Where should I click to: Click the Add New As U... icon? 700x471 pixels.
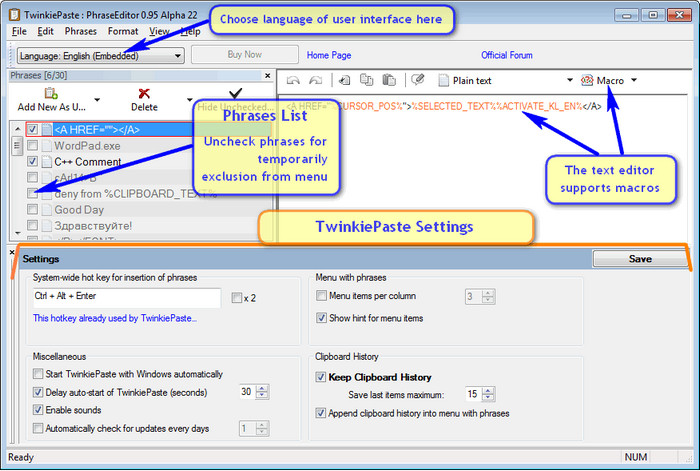coord(51,93)
